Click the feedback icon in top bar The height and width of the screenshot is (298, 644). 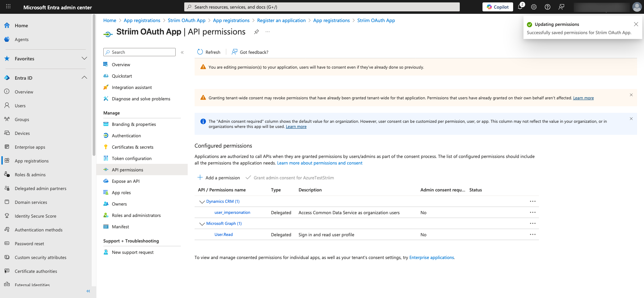(561, 7)
